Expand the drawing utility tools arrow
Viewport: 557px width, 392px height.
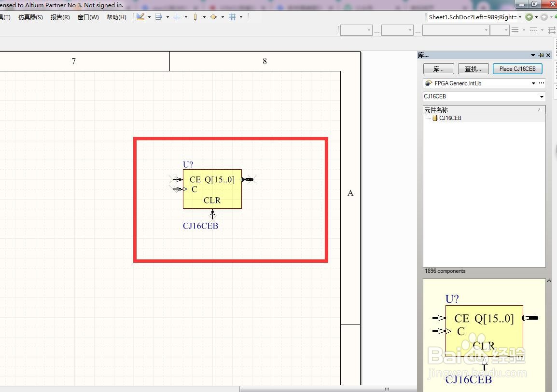pyautogui.click(x=149, y=17)
